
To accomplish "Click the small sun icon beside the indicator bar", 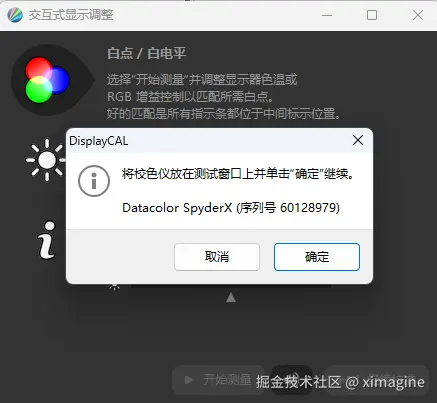I will tap(115, 287).
